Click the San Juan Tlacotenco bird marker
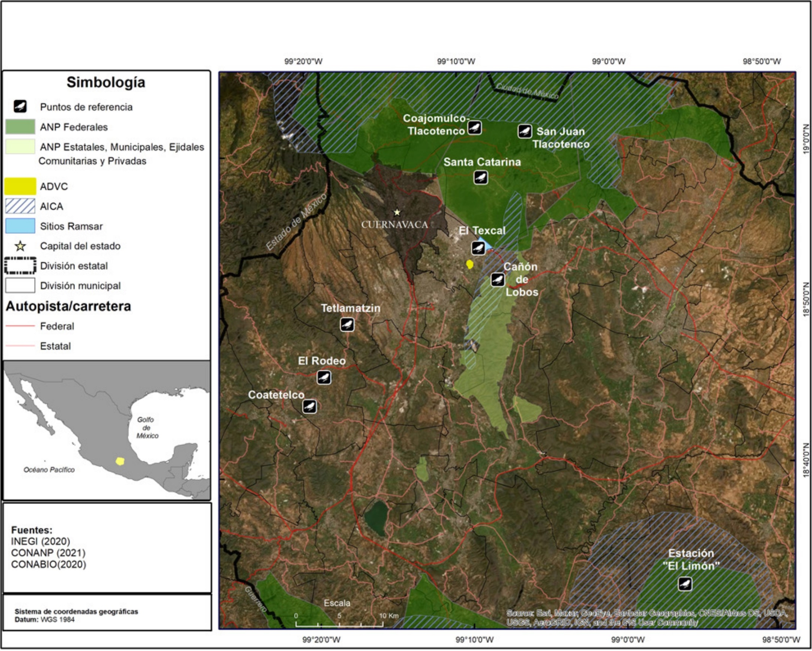The height and width of the screenshot is (651, 812). tap(525, 131)
